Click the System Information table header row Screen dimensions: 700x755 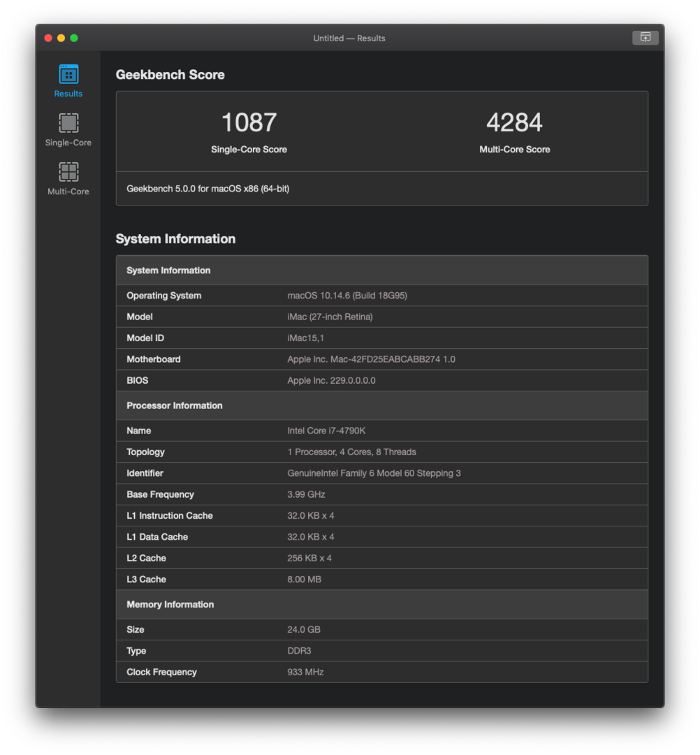click(x=382, y=271)
